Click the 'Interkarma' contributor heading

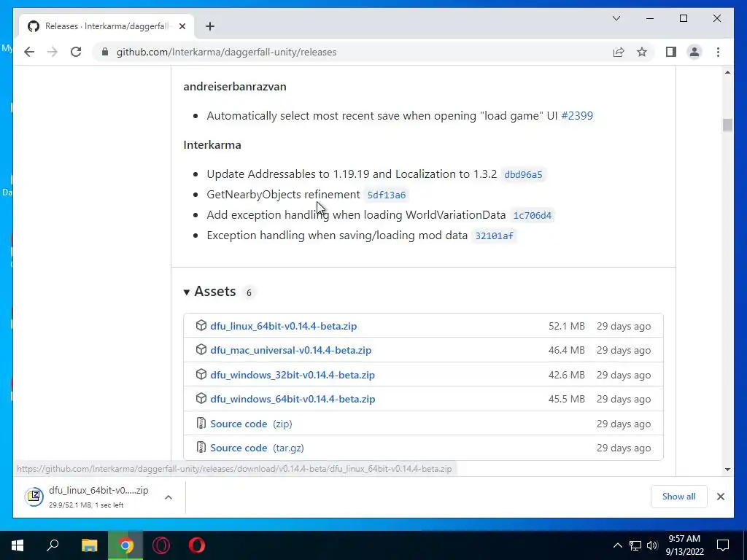(212, 145)
